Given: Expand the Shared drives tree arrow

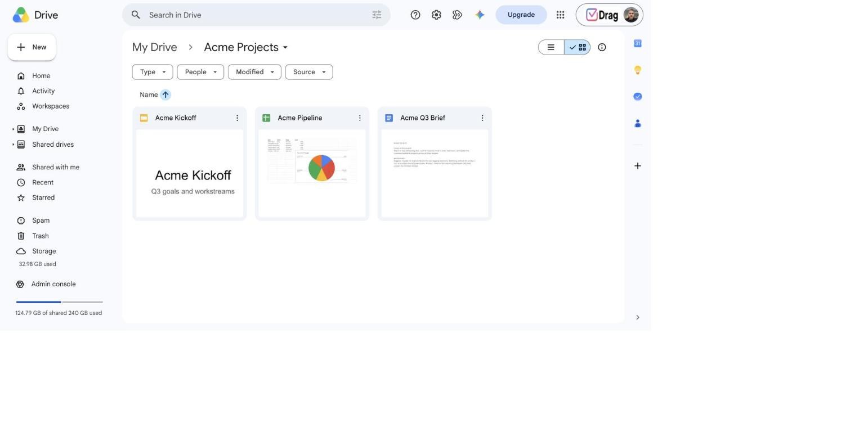Looking at the screenshot, I should pos(13,145).
